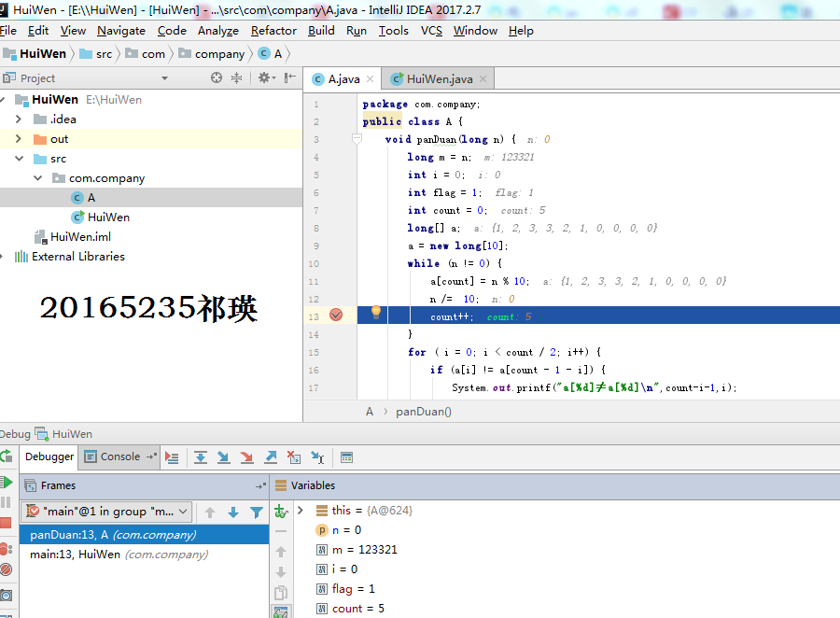
Task: Click the Evaluate Expression calculator icon
Action: 346,457
